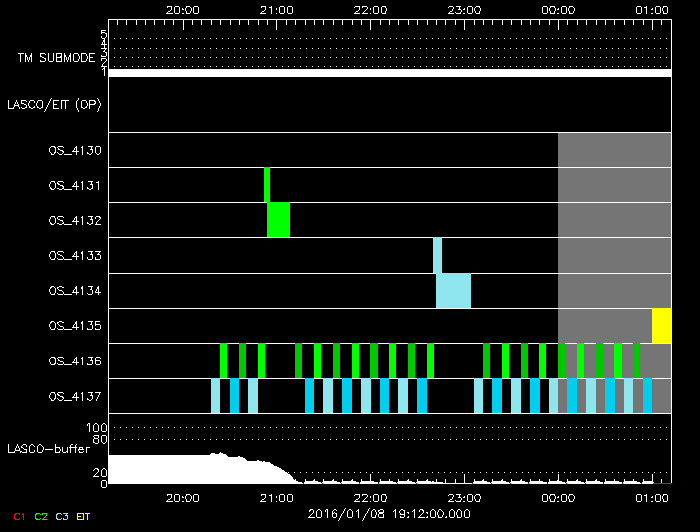Click the red C1 legend entry

(19, 516)
